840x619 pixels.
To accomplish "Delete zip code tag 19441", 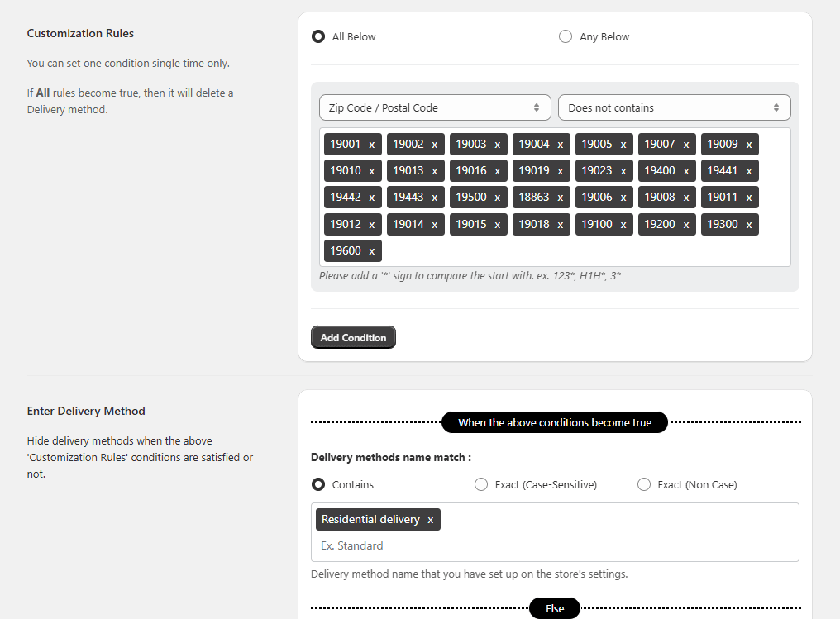I will 749,171.
